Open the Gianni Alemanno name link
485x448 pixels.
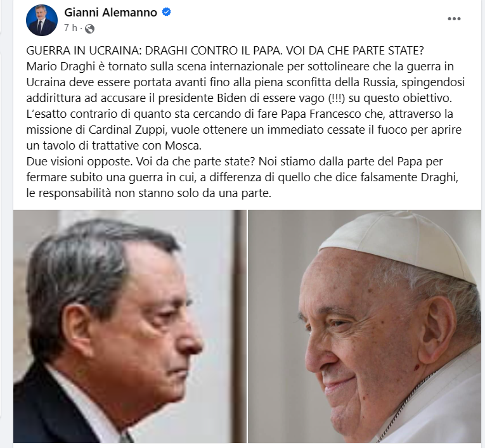(110, 13)
